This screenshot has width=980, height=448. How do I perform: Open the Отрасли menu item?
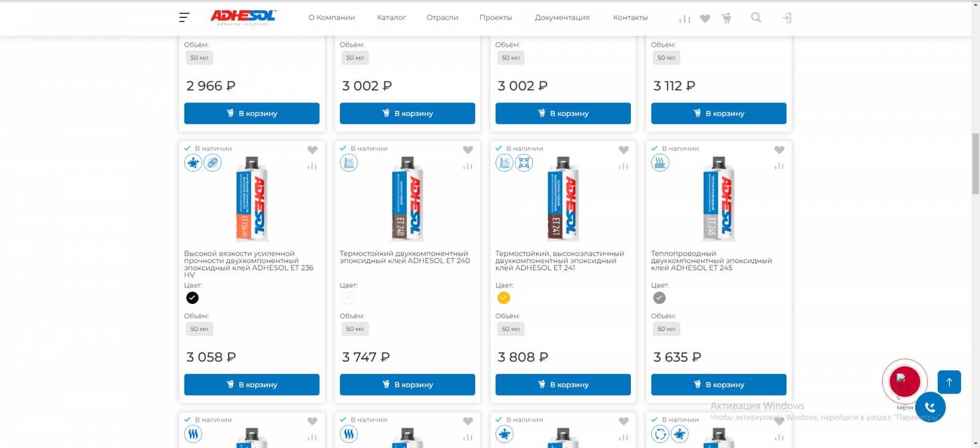[x=442, y=18]
